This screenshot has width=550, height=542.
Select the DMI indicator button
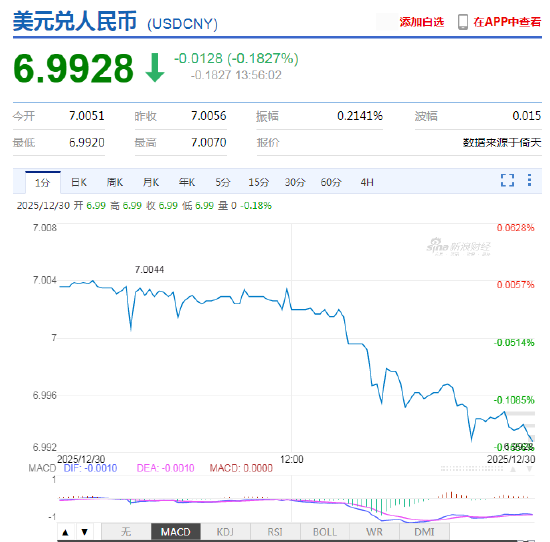point(424,532)
